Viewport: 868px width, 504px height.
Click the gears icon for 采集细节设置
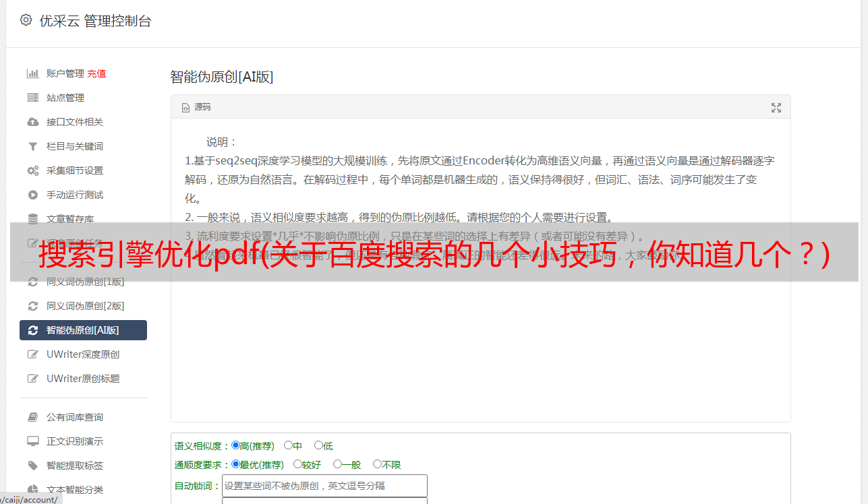[32, 170]
